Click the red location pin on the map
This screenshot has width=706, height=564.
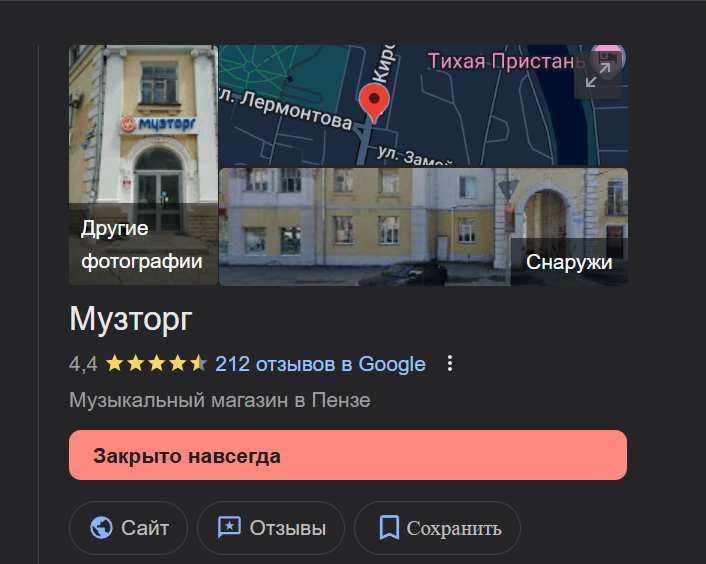[374, 103]
